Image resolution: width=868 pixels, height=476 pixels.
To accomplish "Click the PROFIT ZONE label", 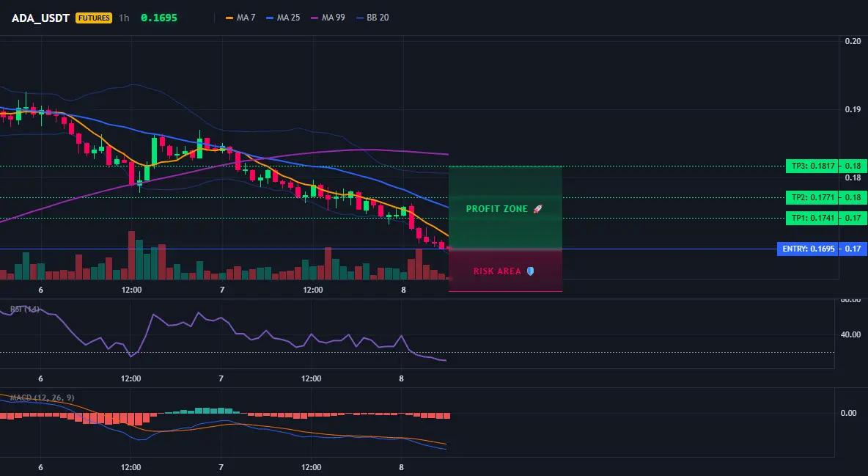I will [497, 209].
